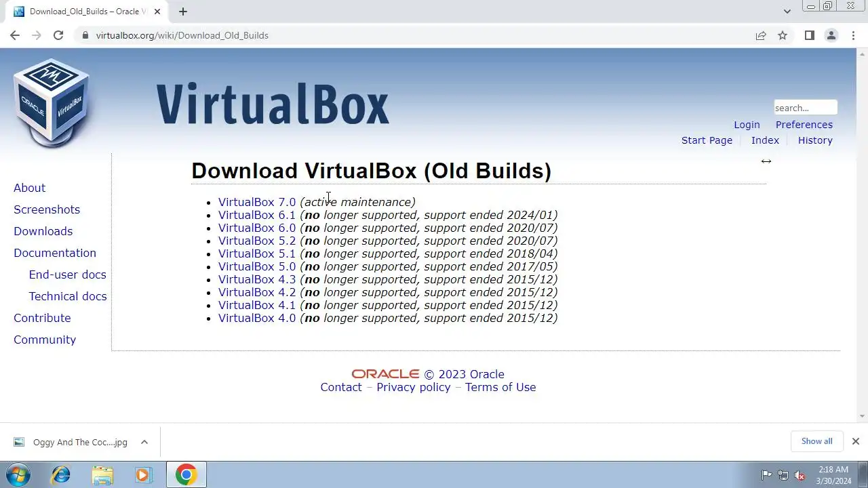Screen dimensions: 868x488
Task: Open the Contact footer link
Action: [x=341, y=387]
